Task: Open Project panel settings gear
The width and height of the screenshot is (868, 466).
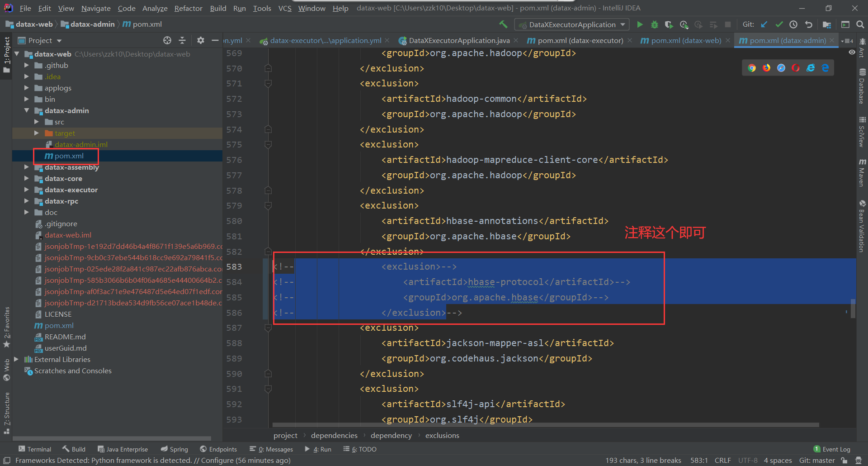Action: 201,40
